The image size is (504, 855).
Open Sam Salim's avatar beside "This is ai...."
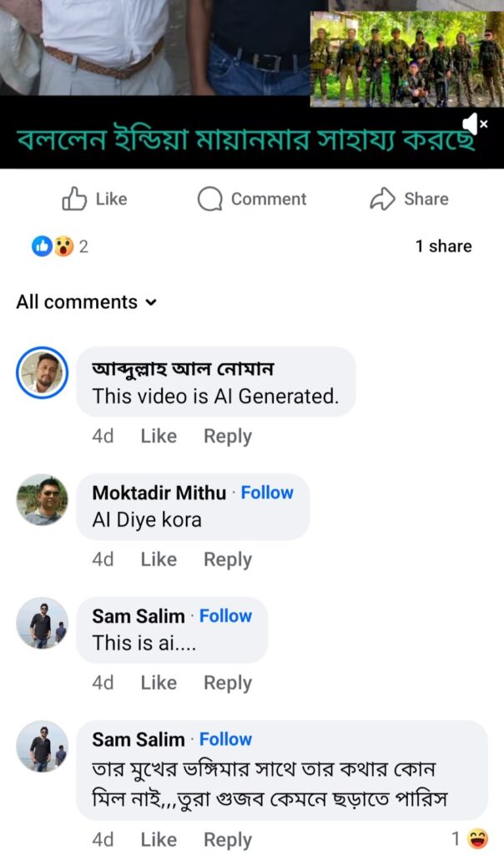(42, 623)
